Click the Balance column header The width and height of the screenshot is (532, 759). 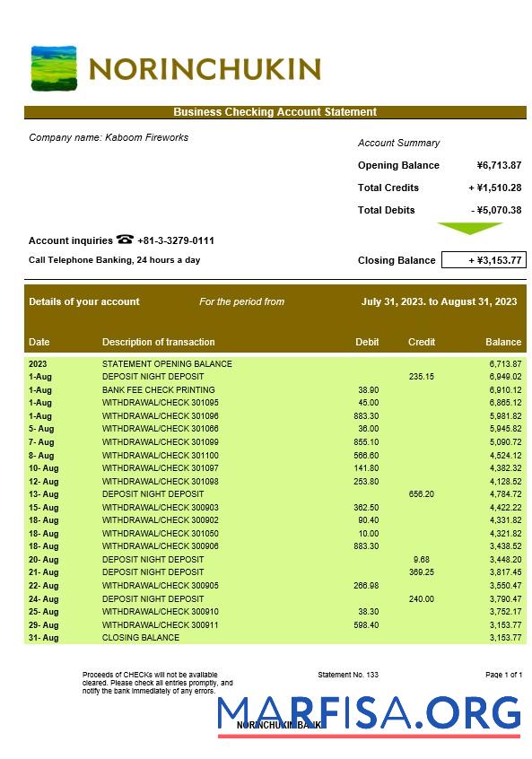[503, 342]
